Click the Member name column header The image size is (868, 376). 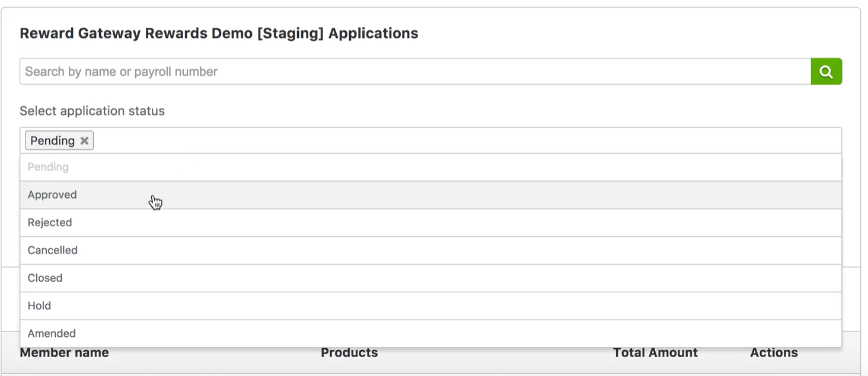point(64,352)
